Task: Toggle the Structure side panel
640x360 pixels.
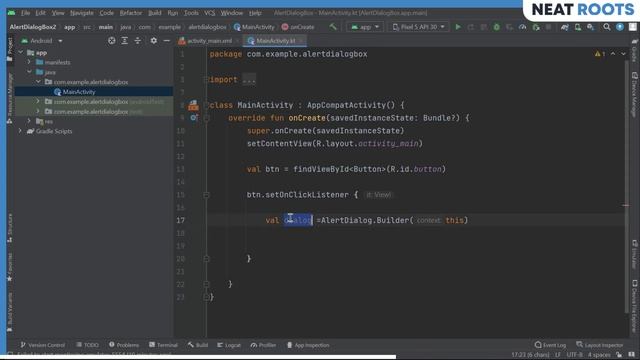Action: [10, 227]
